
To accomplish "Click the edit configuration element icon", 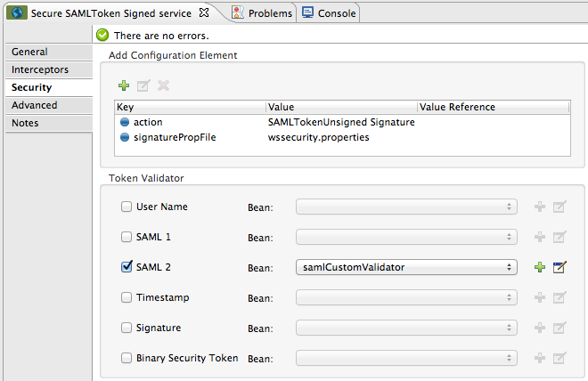I will pos(143,85).
